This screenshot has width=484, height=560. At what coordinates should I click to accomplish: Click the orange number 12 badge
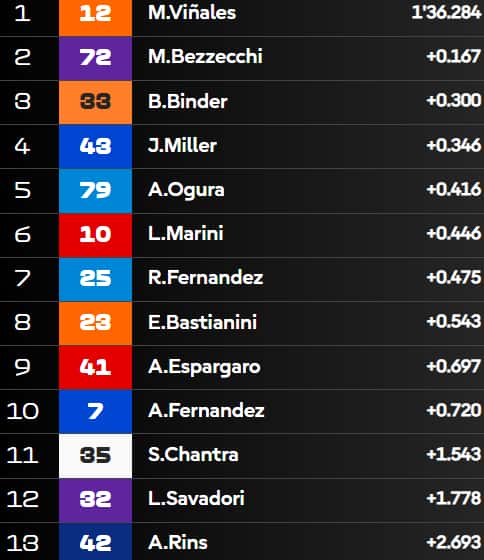click(x=95, y=18)
